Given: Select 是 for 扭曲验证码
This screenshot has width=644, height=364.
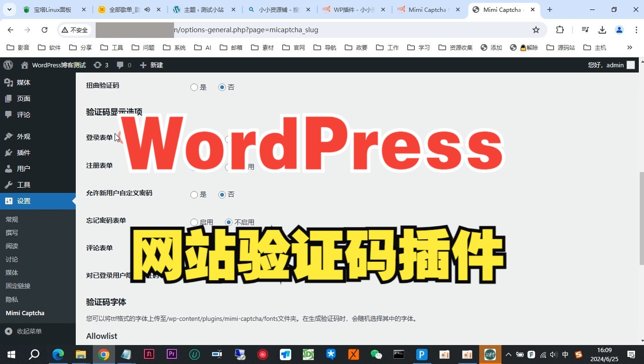Looking at the screenshot, I should 194,87.
